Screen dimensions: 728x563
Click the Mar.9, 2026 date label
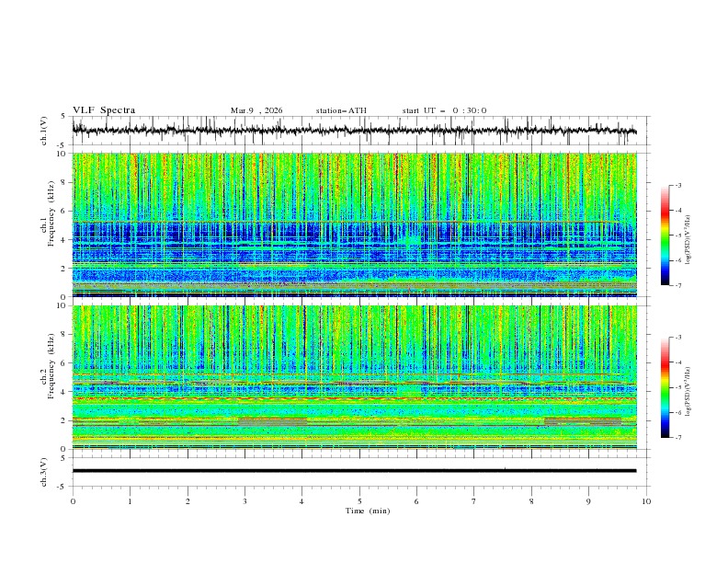point(256,110)
